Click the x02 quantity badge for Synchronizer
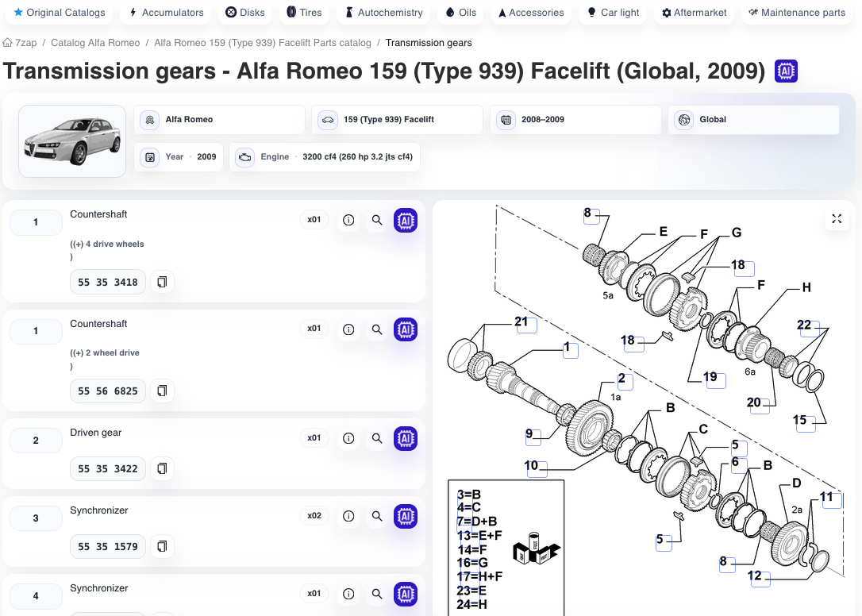The width and height of the screenshot is (862, 616). [314, 515]
